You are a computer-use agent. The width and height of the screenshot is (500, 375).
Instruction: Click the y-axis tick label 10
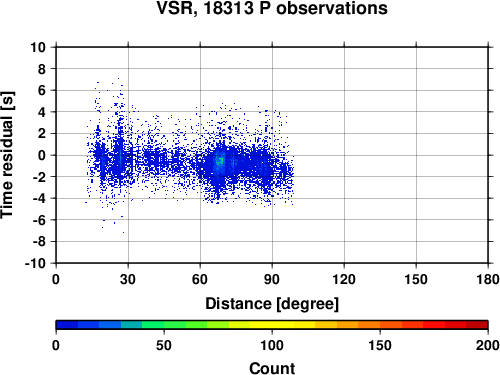(x=38, y=47)
